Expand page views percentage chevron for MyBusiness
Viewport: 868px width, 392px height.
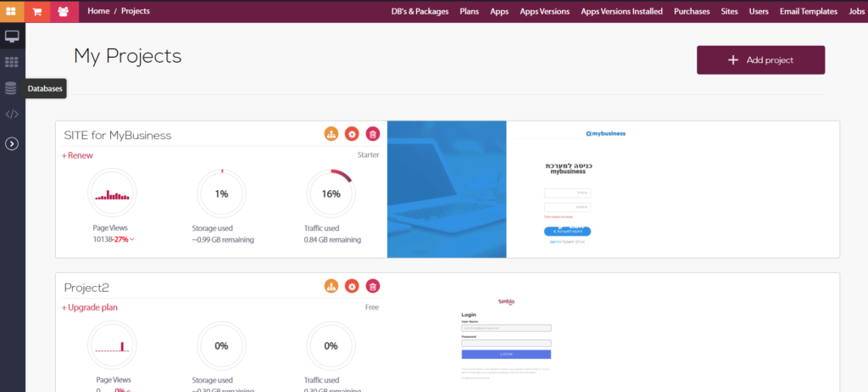(x=132, y=240)
